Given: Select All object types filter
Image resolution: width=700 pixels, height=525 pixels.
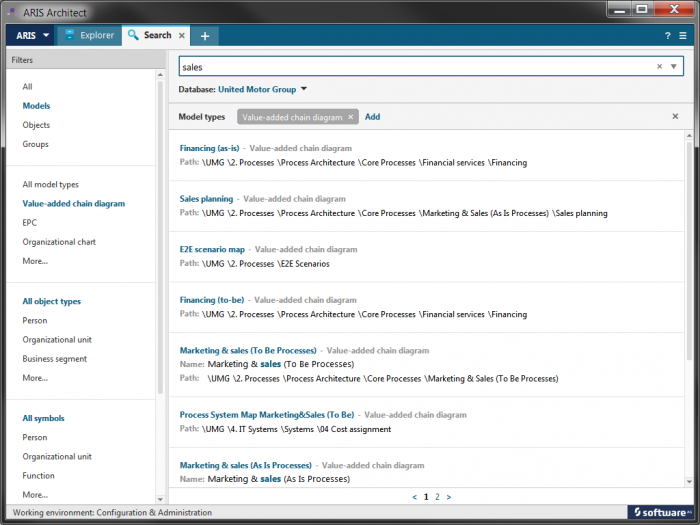Looking at the screenshot, I should [51, 301].
